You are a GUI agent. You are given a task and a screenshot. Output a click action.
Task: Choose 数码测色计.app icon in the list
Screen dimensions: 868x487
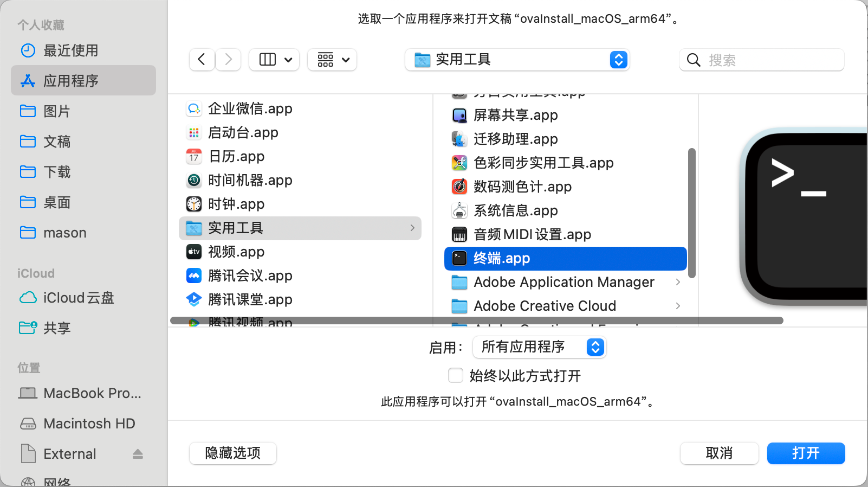pyautogui.click(x=459, y=187)
